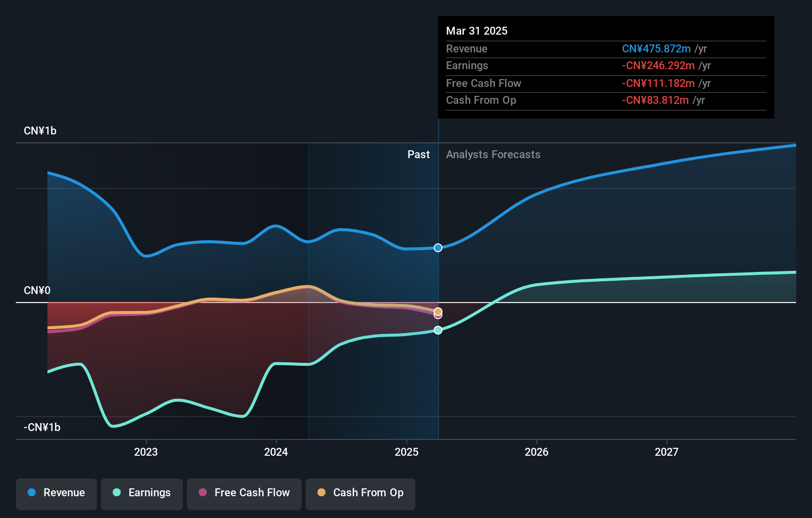Viewport: 812px width, 518px height.
Task: Click the -CN¥1b y-axis label
Action: 42,427
